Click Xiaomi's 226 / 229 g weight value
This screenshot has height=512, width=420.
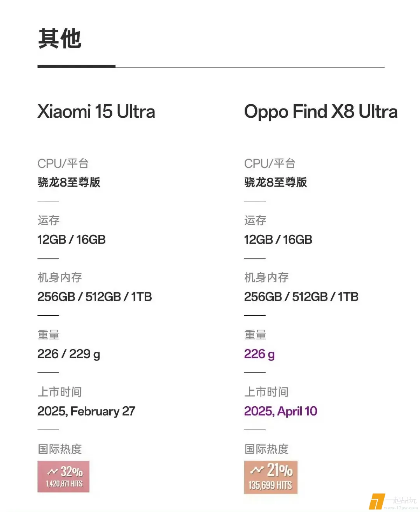pos(68,354)
